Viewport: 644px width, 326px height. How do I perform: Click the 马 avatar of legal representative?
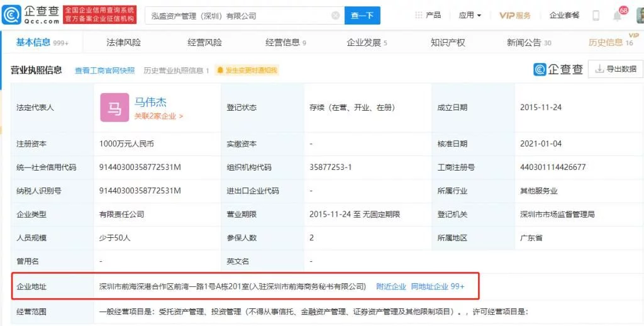[114, 108]
